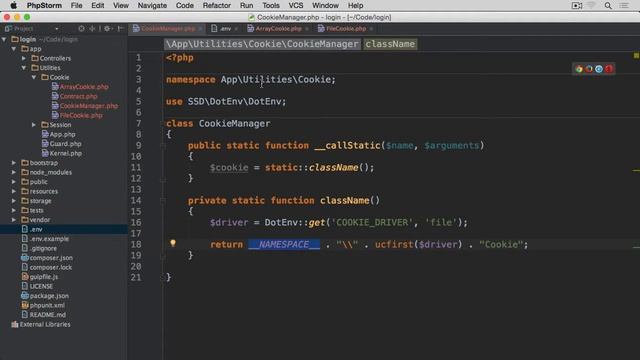Open the VCS menu

pos(296,5)
